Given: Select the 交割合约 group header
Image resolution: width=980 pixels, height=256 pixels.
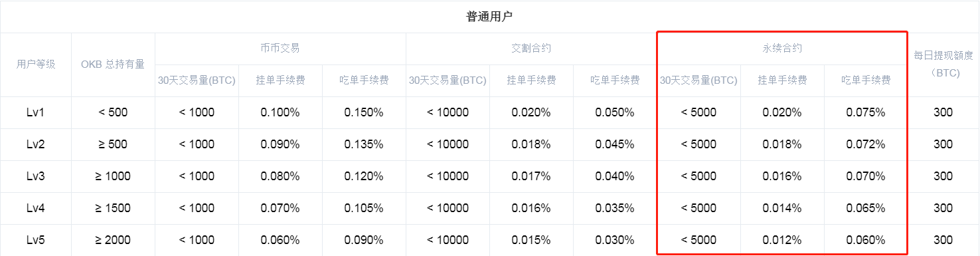Looking at the screenshot, I should click(x=531, y=49).
